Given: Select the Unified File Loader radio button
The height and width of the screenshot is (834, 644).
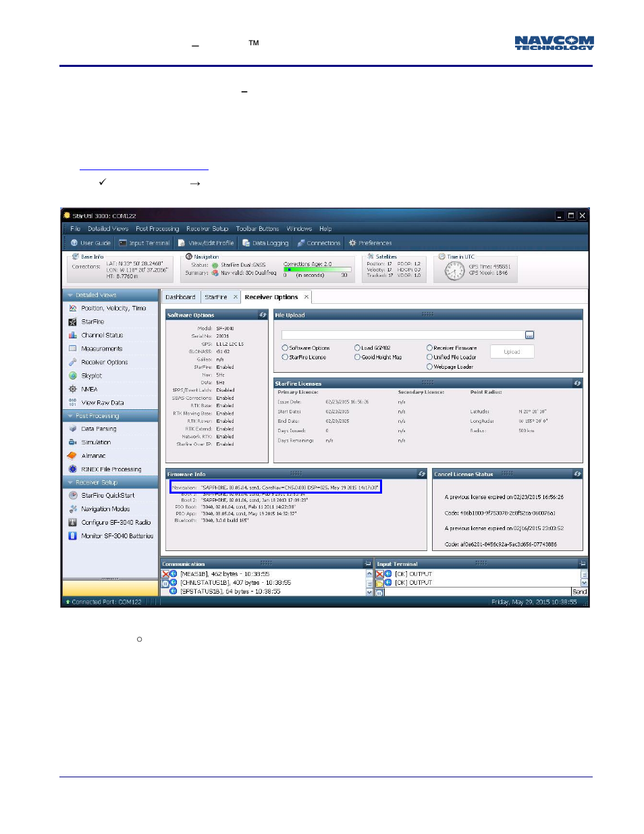Looking at the screenshot, I should [429, 357].
